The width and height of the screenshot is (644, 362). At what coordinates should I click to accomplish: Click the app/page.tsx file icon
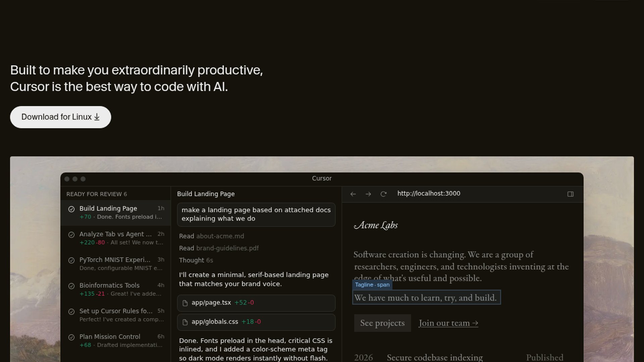[x=185, y=303]
